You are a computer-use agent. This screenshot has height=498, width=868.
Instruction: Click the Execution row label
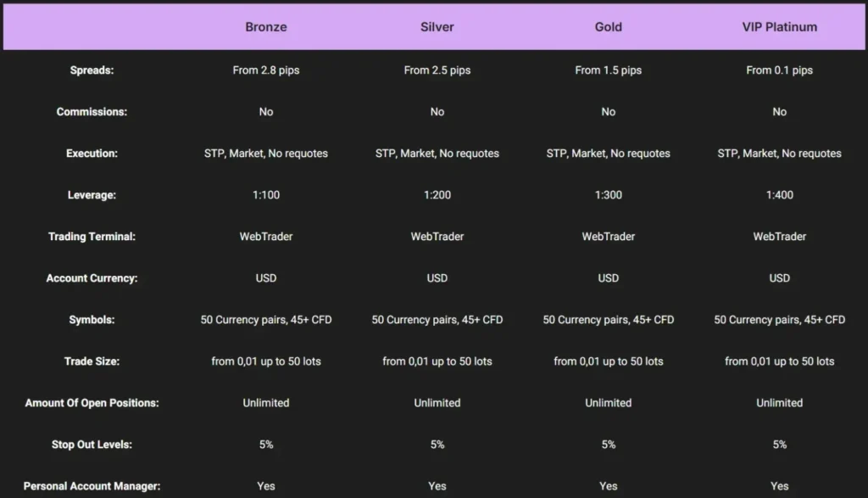pyautogui.click(x=92, y=154)
